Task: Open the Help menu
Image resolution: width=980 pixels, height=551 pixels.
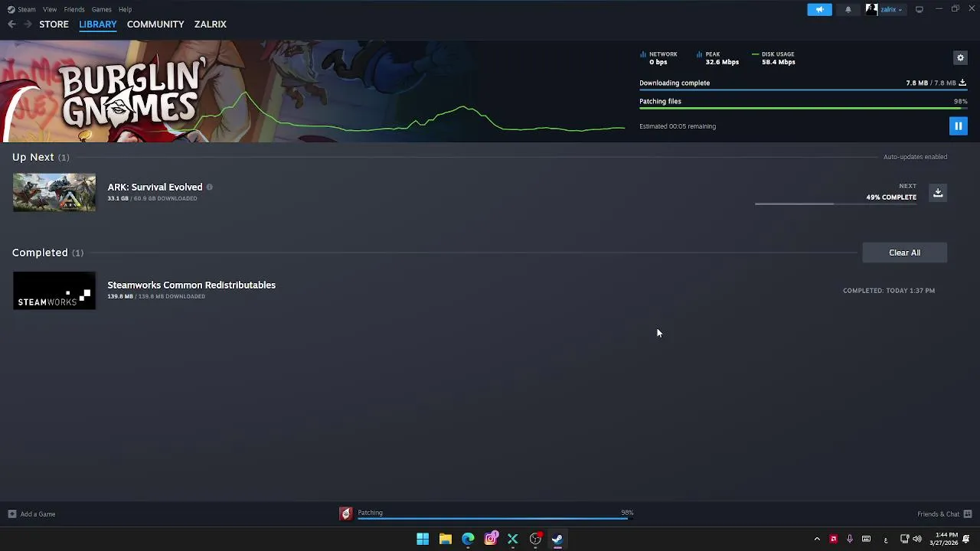Action: pyautogui.click(x=125, y=9)
